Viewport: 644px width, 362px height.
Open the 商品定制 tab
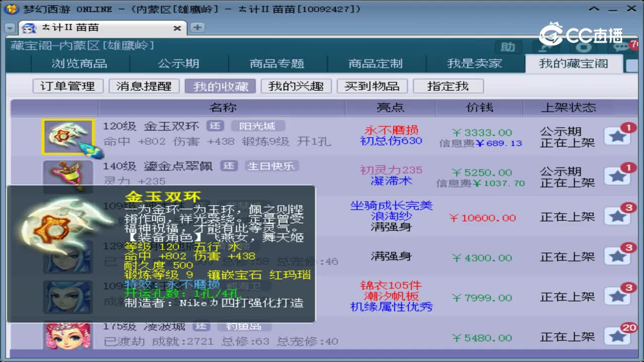click(x=376, y=64)
